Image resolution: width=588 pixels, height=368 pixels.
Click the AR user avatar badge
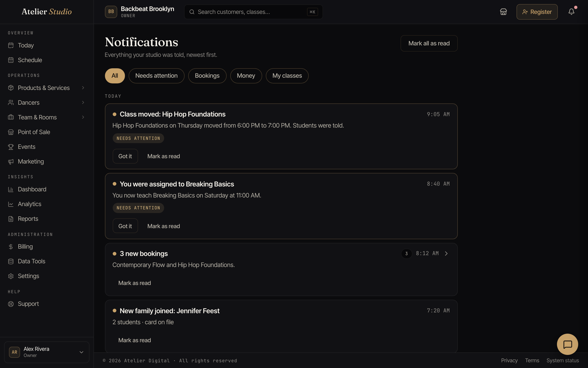coord(14,352)
